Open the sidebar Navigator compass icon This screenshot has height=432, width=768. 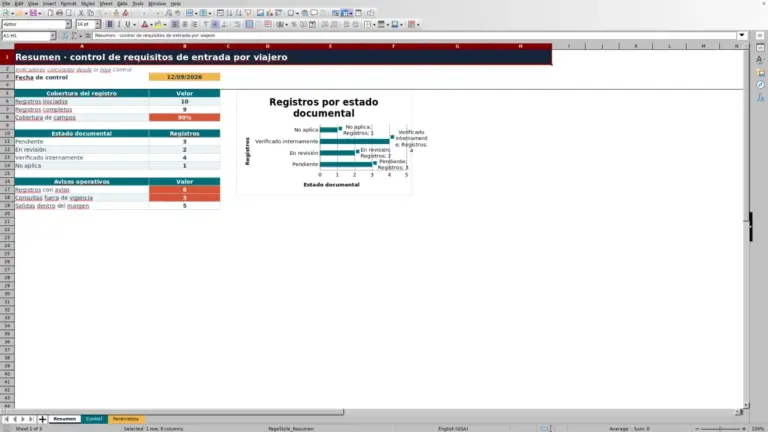[x=760, y=85]
